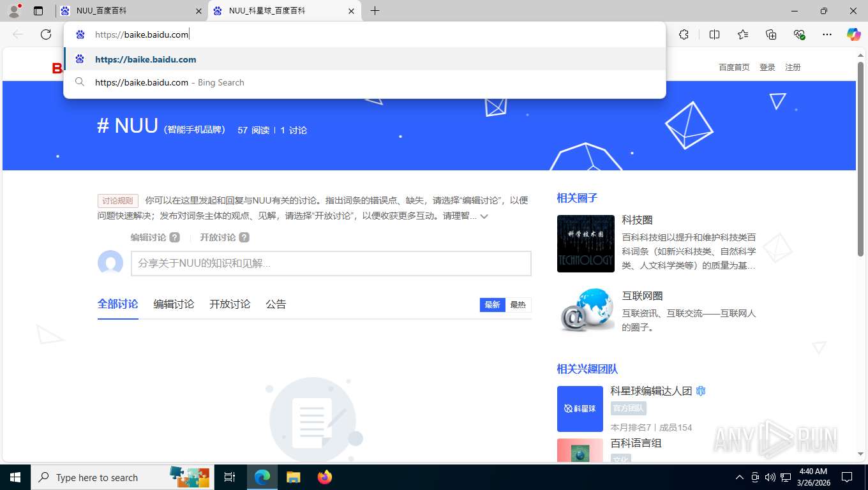Close the NUU_百度百科 tab
This screenshot has width=868, height=490.
[198, 11]
